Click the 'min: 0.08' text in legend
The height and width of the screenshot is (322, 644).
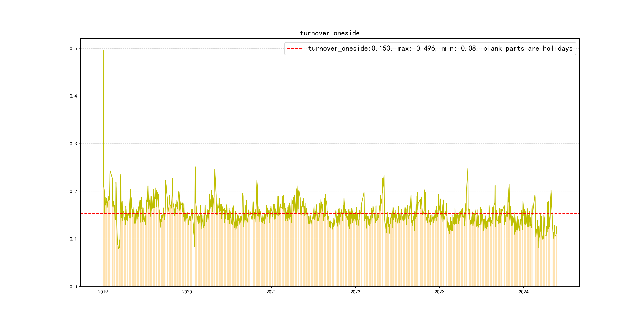(459, 48)
